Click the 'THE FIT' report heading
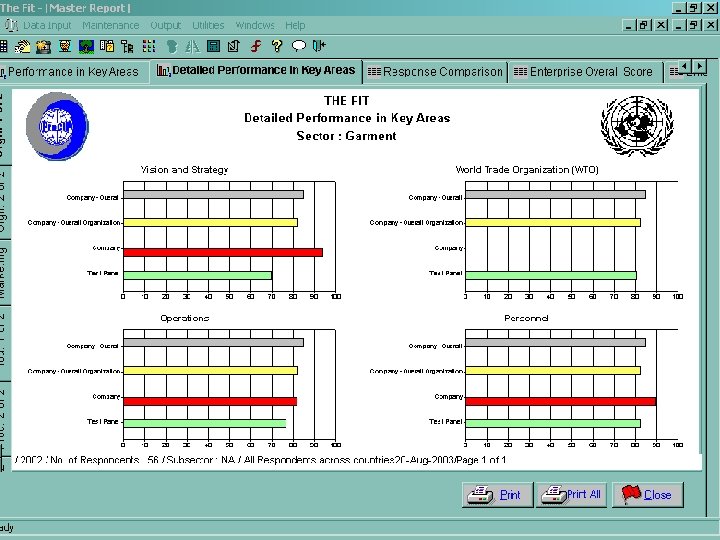 click(346, 101)
